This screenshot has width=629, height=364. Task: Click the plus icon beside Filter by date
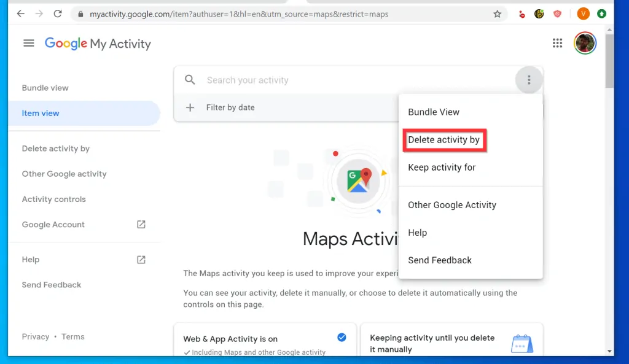pos(190,107)
